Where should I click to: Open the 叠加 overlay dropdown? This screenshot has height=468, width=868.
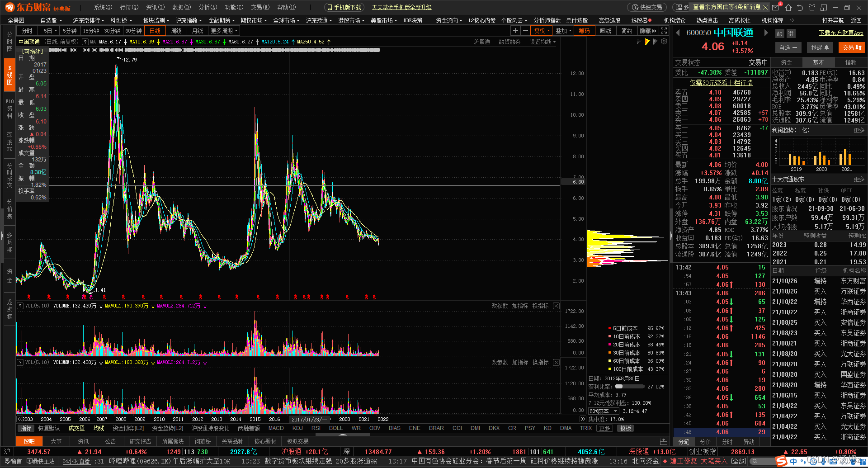click(563, 31)
